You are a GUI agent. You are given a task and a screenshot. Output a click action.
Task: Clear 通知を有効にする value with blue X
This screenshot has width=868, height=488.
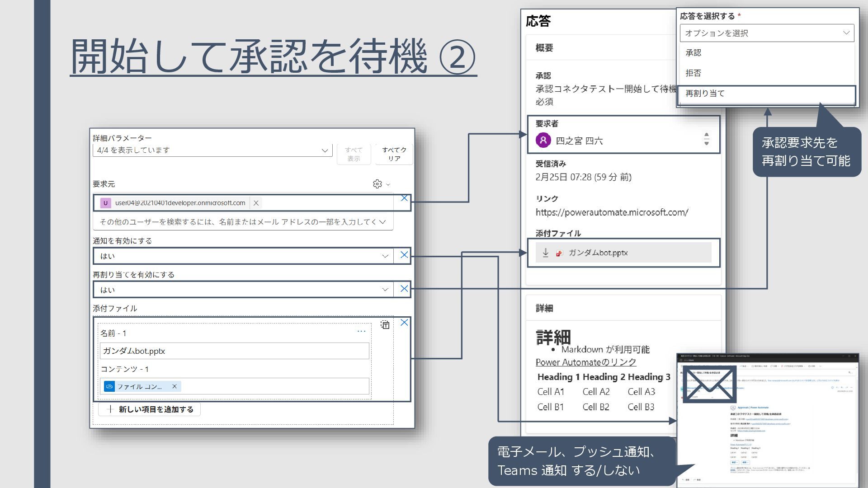tap(404, 255)
